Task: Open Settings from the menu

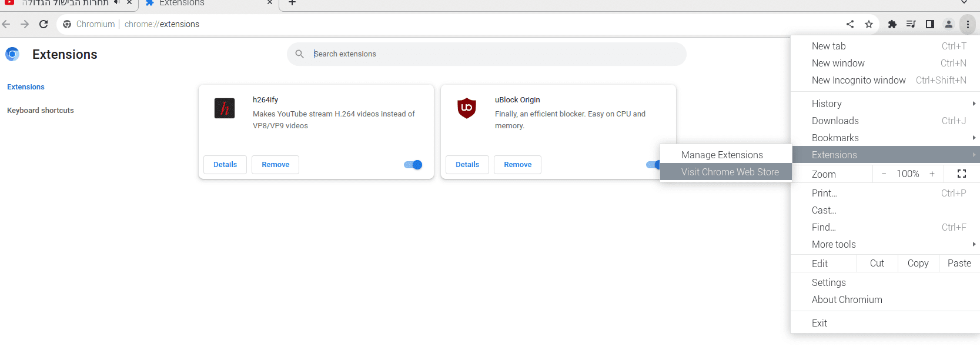Action: point(886,282)
